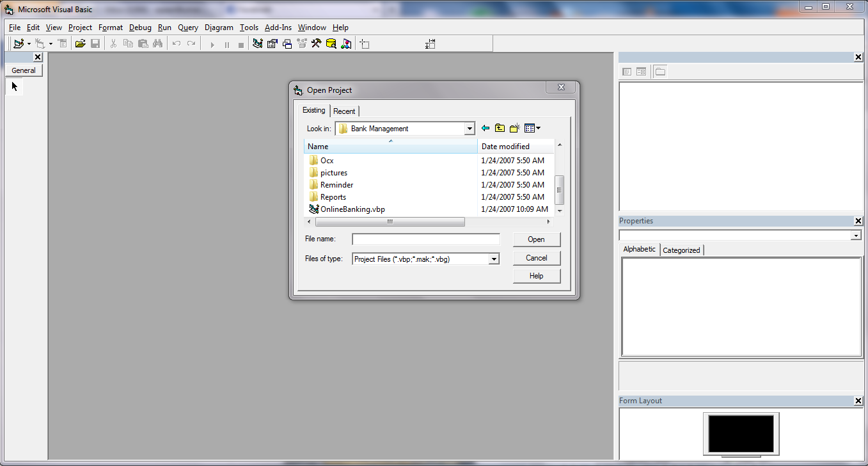The height and width of the screenshot is (466, 868).
Task: Click the End stop icon
Action: 241,44
